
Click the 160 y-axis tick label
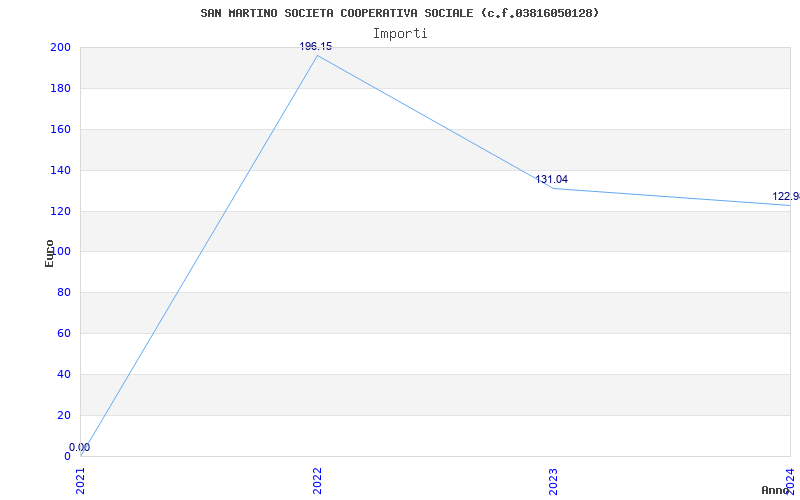click(60, 129)
